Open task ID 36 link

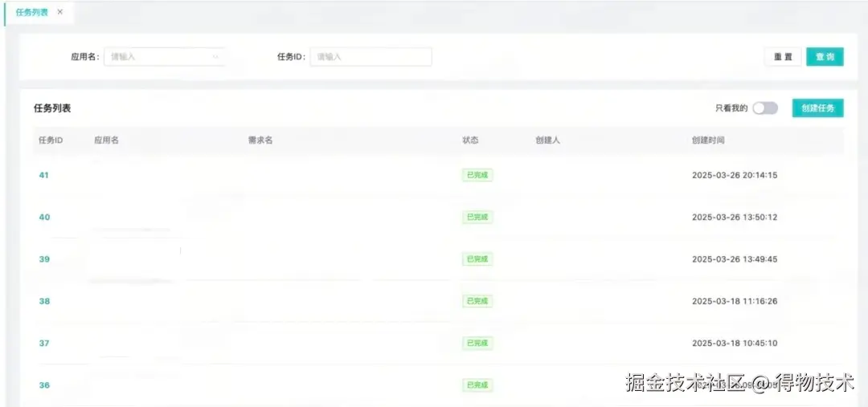coord(44,385)
